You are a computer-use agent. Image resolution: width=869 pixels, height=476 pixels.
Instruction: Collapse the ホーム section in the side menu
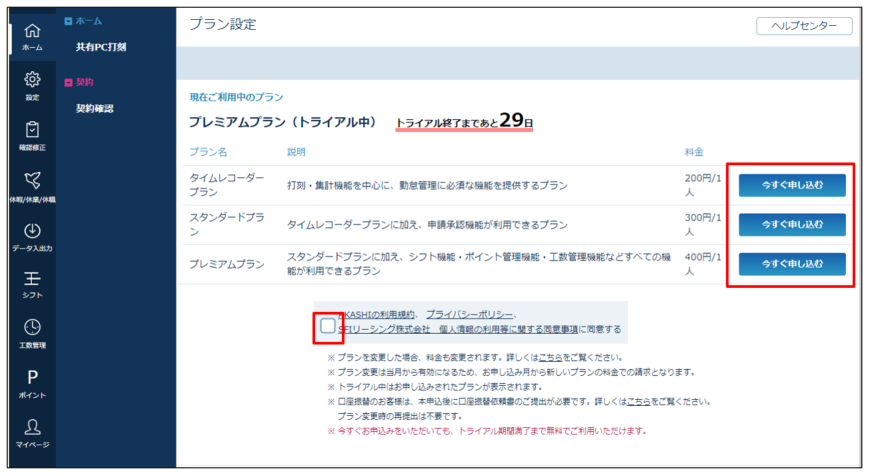click(x=68, y=21)
